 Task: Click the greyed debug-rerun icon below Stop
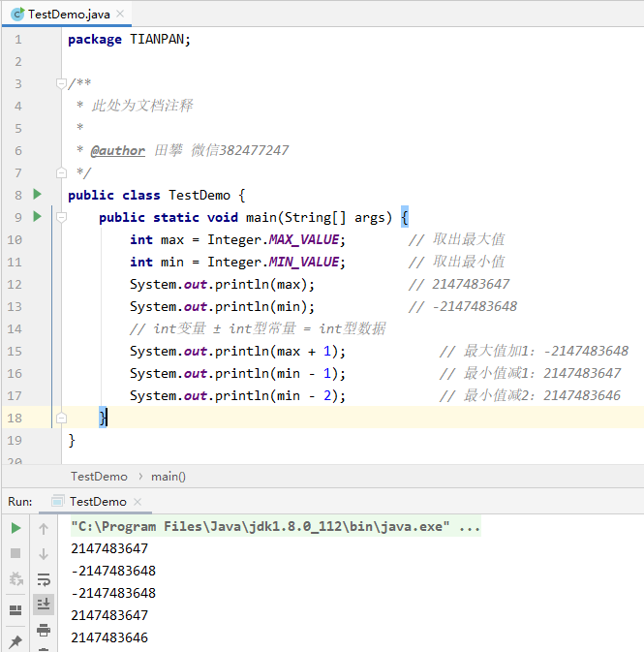pos(15,578)
